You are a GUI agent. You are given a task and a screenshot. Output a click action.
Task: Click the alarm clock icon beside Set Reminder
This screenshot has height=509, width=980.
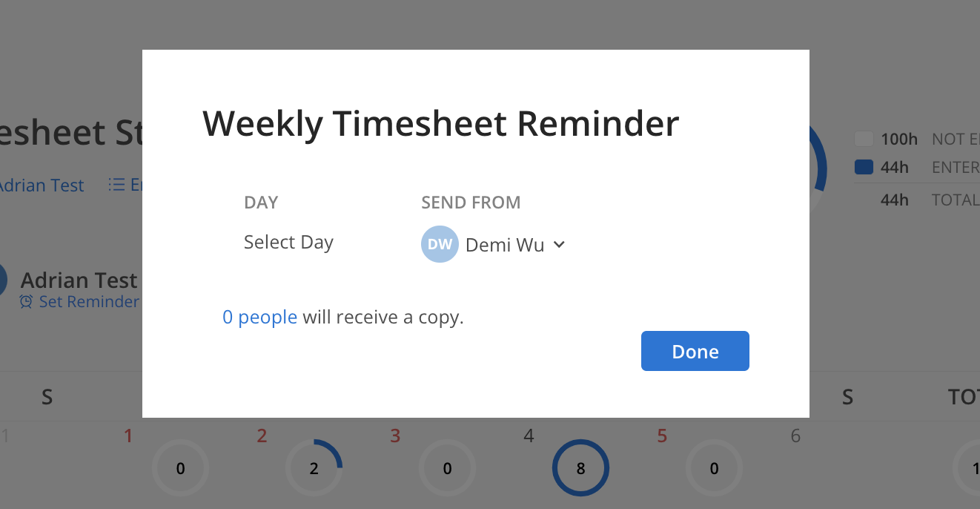(27, 302)
